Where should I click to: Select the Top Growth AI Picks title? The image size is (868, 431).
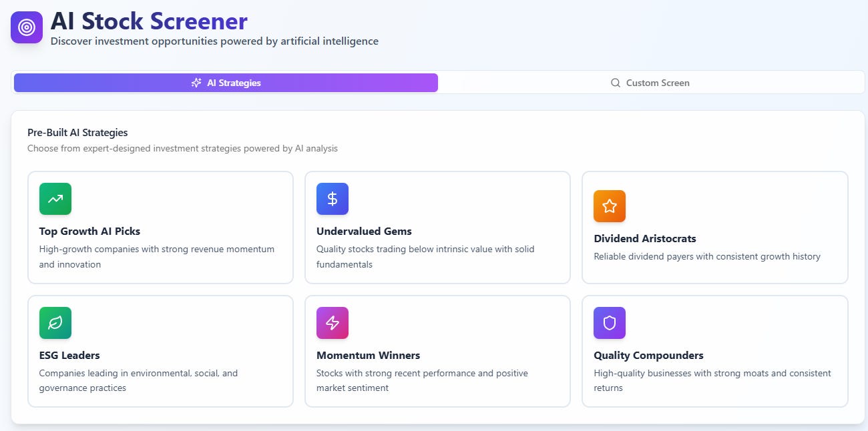[89, 232]
